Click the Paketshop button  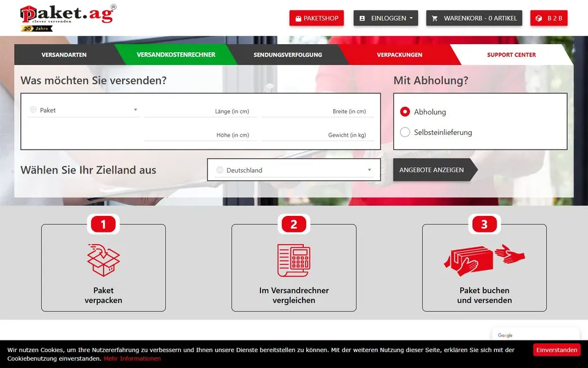(x=317, y=18)
